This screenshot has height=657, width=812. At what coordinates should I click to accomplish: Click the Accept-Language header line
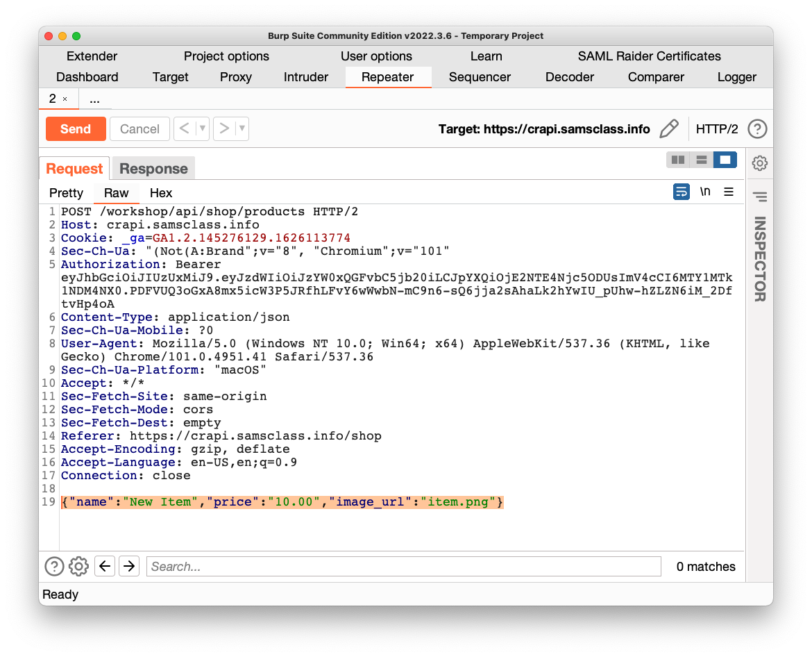[x=179, y=462]
